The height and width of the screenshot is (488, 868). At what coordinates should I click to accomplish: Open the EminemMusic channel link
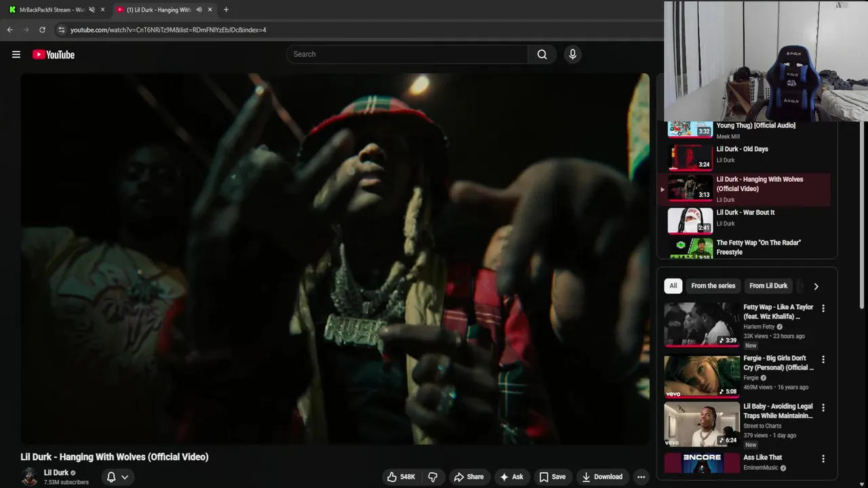[761, 468]
